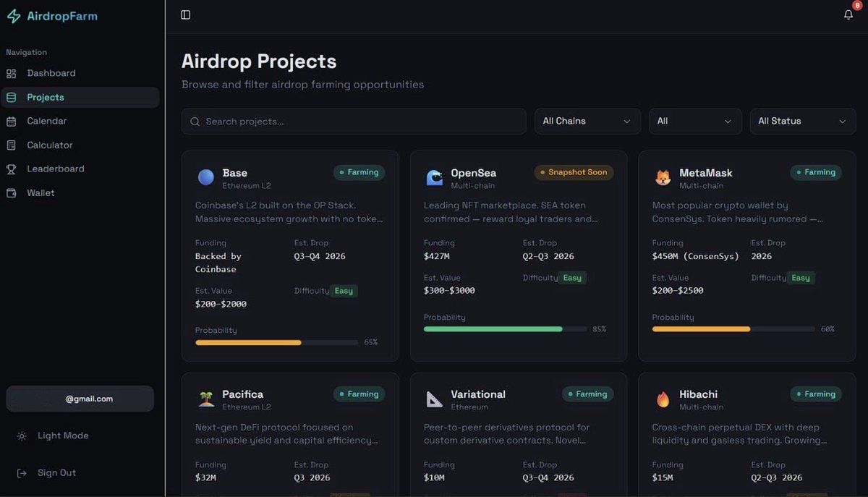Click Hibachi card Farming badge
Image resolution: width=868 pixels, height=497 pixels.
point(816,394)
